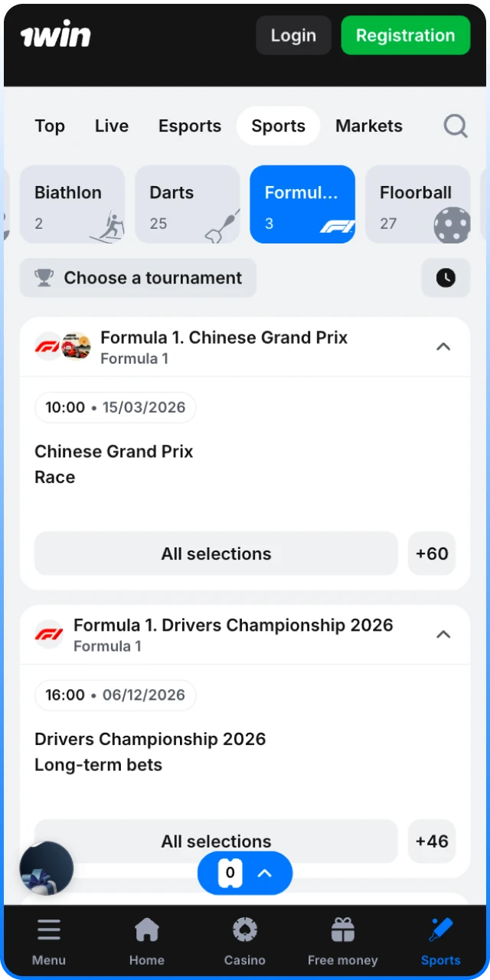Select the Formula 1 filter card
This screenshot has width=490, height=980.
click(x=302, y=204)
